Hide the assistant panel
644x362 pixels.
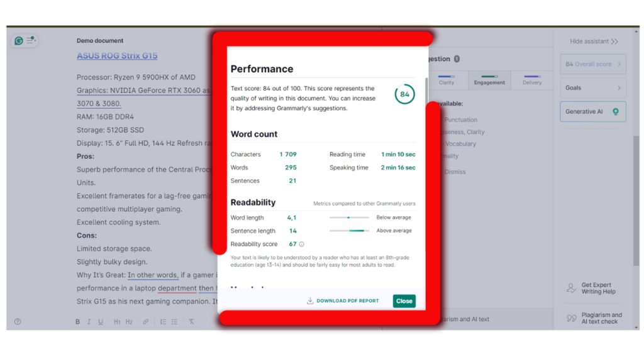click(x=594, y=41)
